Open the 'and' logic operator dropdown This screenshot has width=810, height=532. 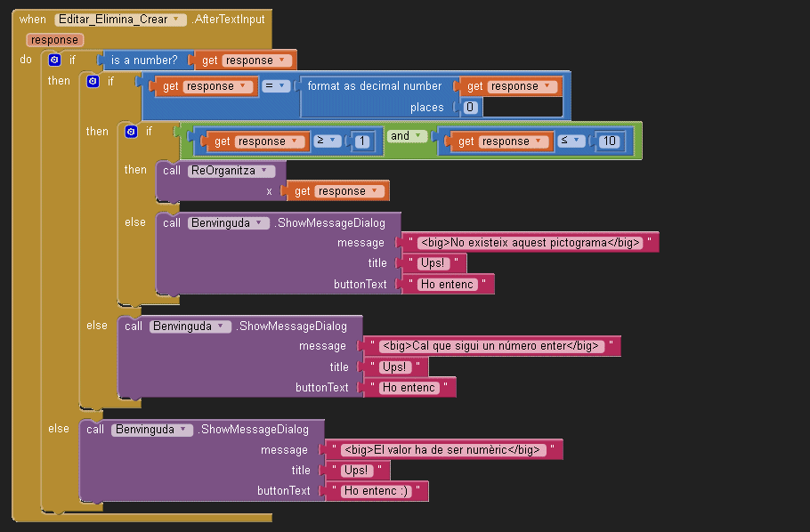pos(418,137)
